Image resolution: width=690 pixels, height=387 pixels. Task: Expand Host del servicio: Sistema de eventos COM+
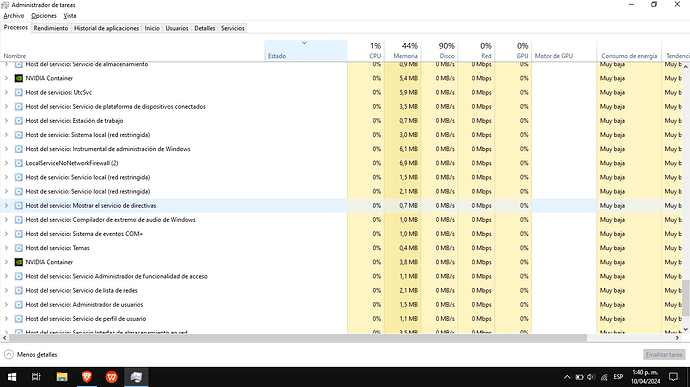6,234
